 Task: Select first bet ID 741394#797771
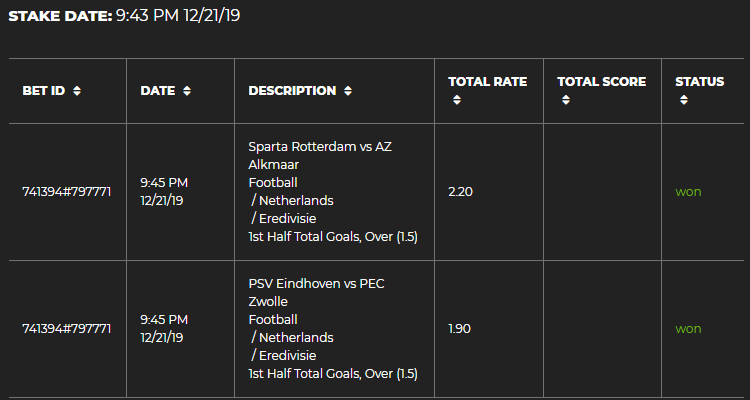coord(67,191)
